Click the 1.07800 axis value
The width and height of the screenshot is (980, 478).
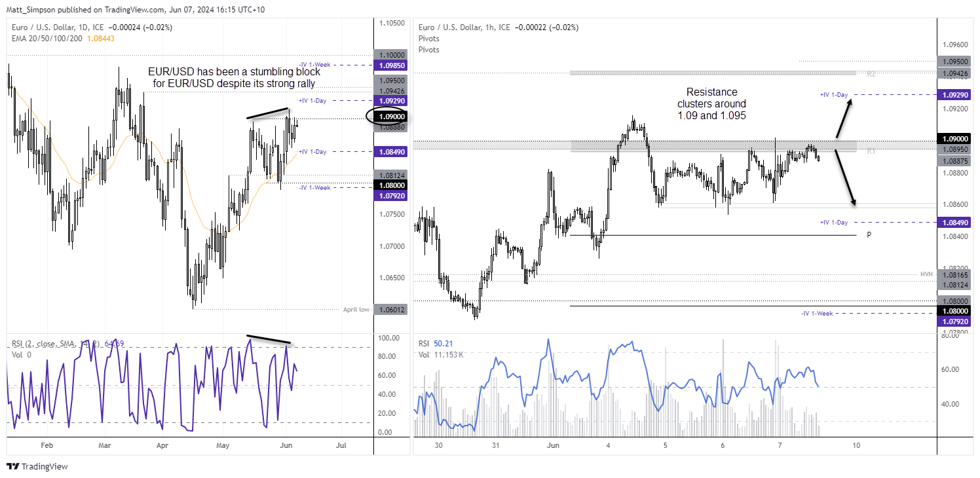pos(956,332)
